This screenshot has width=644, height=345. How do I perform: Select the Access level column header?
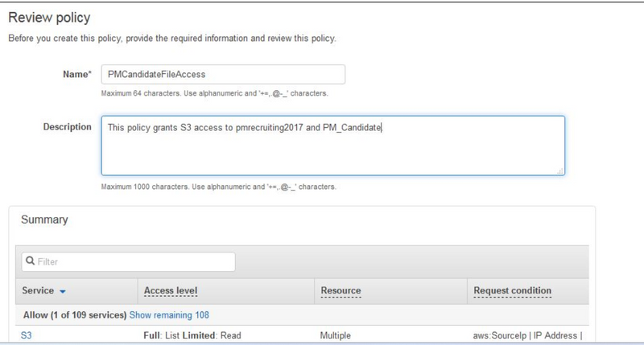[170, 290]
